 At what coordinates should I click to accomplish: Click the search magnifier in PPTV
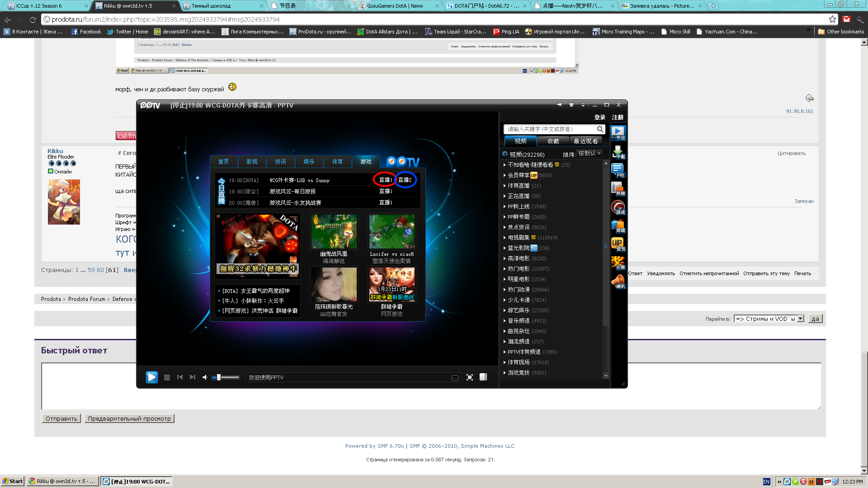[600, 129]
